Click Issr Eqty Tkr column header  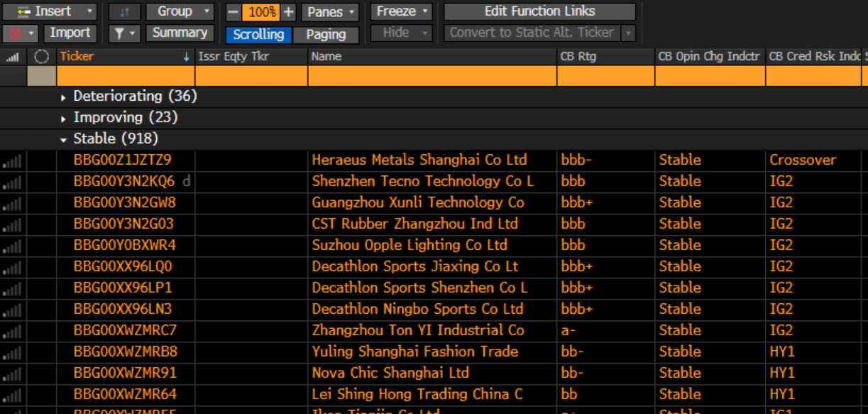click(x=252, y=57)
